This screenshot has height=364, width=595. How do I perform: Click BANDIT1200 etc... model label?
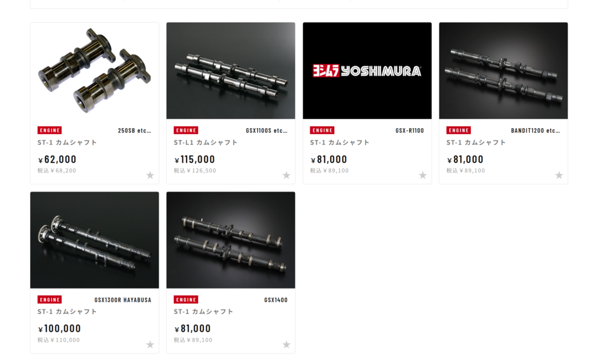point(535,131)
